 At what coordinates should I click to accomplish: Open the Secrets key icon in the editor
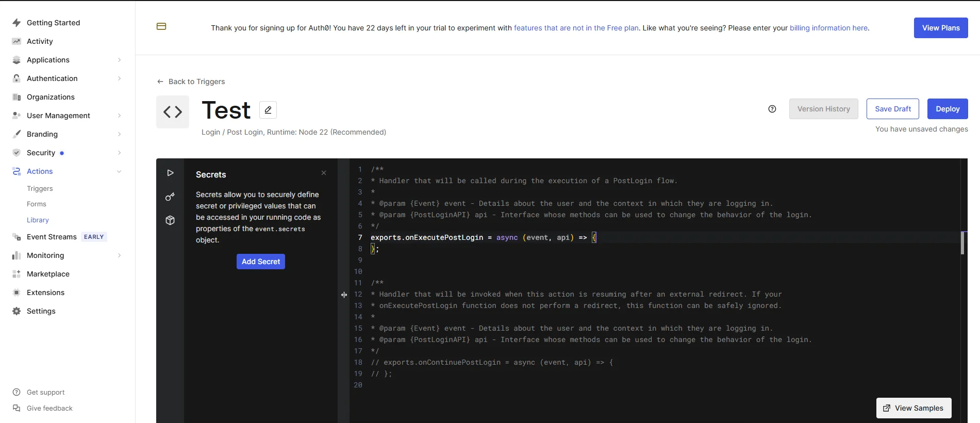(x=170, y=197)
